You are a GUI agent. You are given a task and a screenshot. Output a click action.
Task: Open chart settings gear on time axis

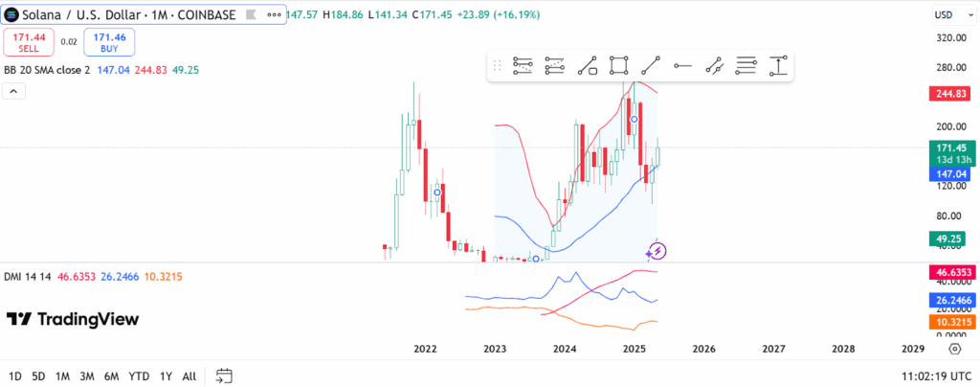click(x=954, y=349)
